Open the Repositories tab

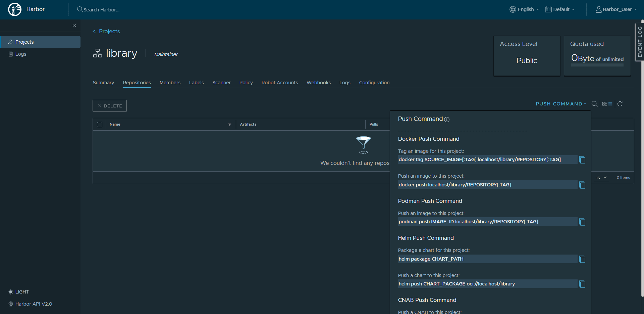tap(137, 83)
